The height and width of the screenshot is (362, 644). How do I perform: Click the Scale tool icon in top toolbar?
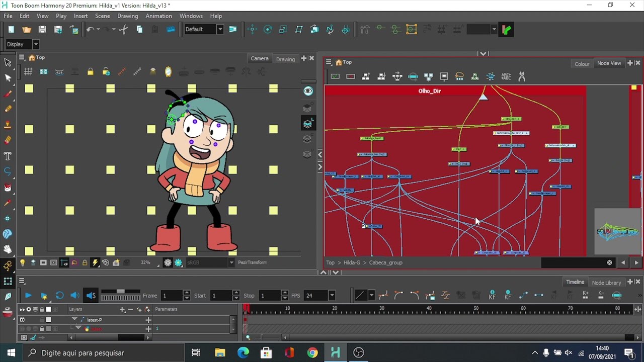283,30
